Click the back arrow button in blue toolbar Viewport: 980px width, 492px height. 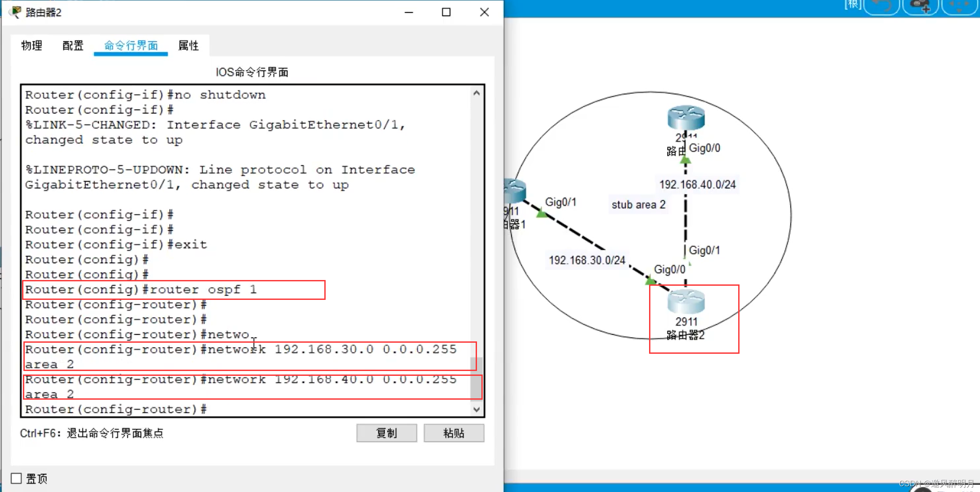pos(881,7)
